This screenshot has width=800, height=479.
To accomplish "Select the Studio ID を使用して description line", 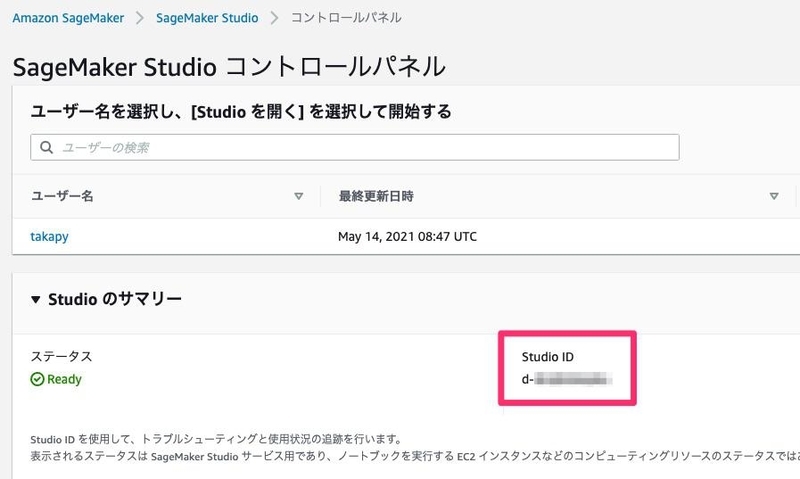I will coord(217,439).
